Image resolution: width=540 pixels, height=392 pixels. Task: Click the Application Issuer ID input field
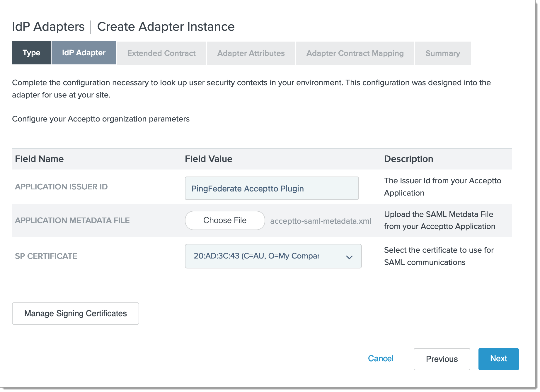pyautogui.click(x=272, y=188)
